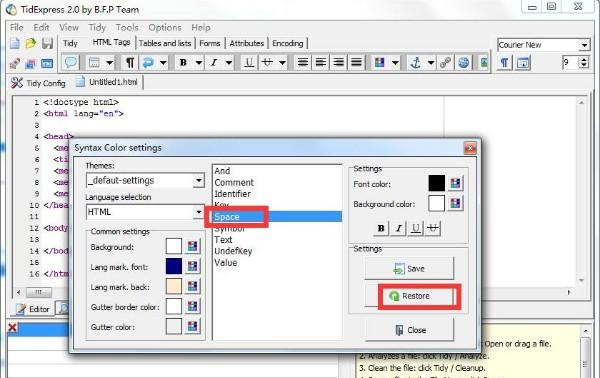Switch to the Forms toolbar tab
Image resolution: width=600 pixels, height=378 pixels.
coord(210,43)
